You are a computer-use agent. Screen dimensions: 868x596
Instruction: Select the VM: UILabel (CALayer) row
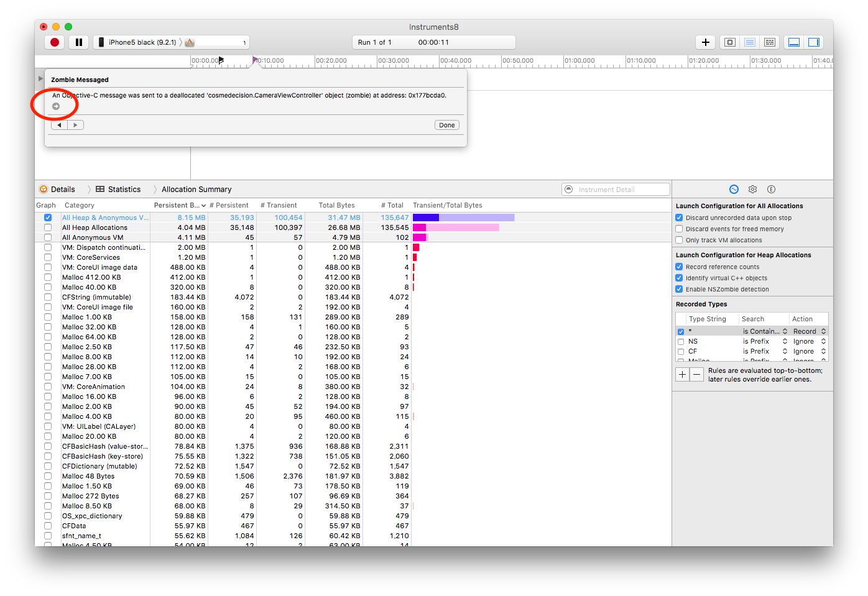pos(353,426)
